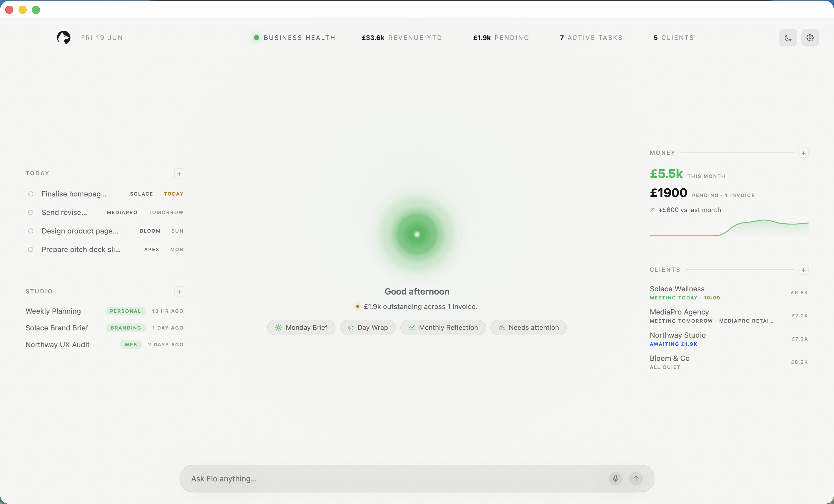Viewport: 834px width, 504px height.
Task: Click the send arrow icon in Ask Flo bar
Action: 636,479
